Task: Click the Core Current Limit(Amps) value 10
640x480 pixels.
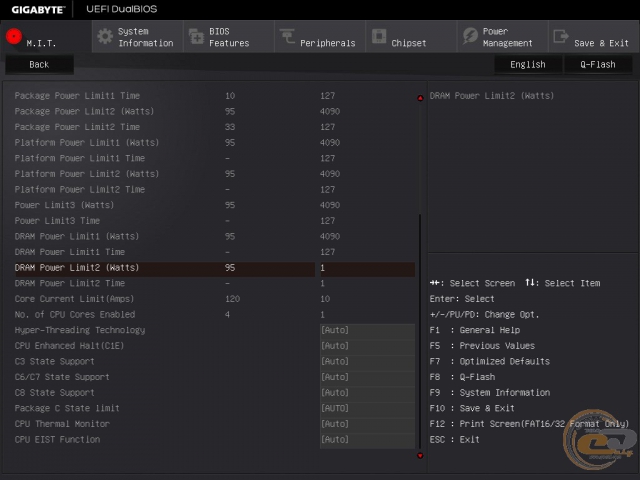Action: [x=325, y=299]
